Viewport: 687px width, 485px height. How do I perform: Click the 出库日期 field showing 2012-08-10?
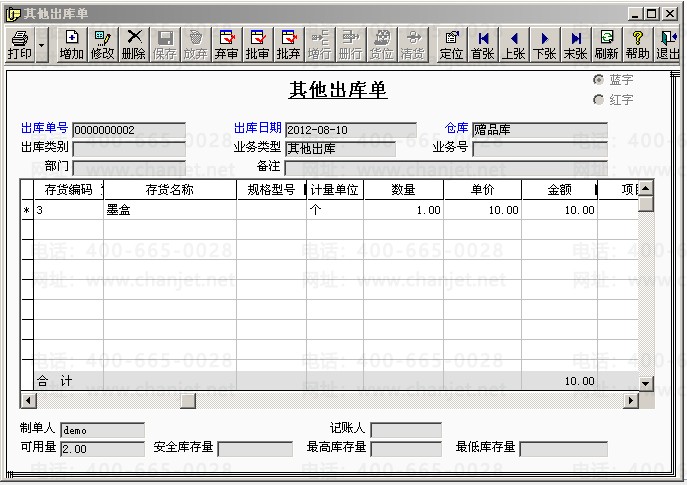pos(351,130)
